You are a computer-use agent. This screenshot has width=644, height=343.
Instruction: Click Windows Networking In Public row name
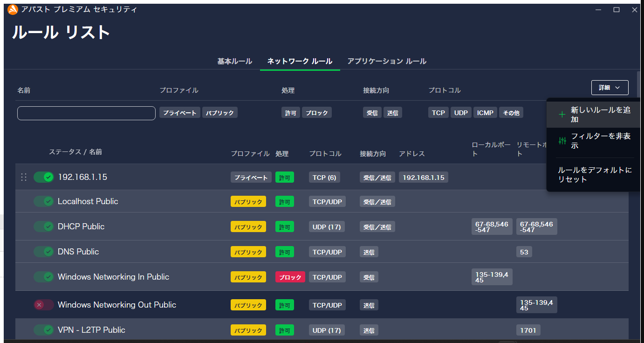(113, 277)
